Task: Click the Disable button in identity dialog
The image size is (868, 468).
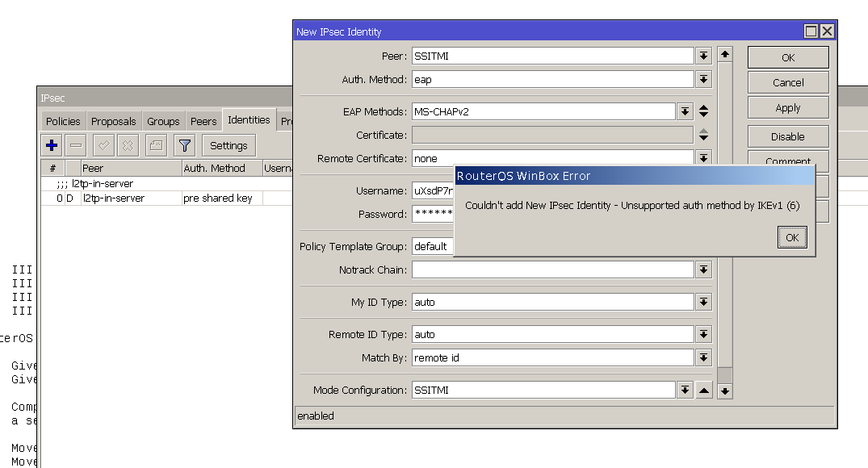Action: (x=788, y=136)
